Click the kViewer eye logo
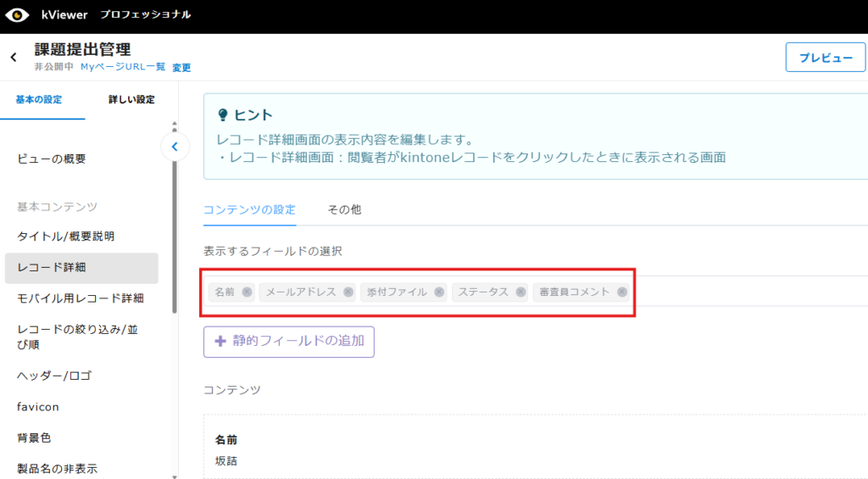This screenshot has width=868, height=479. tap(17, 15)
